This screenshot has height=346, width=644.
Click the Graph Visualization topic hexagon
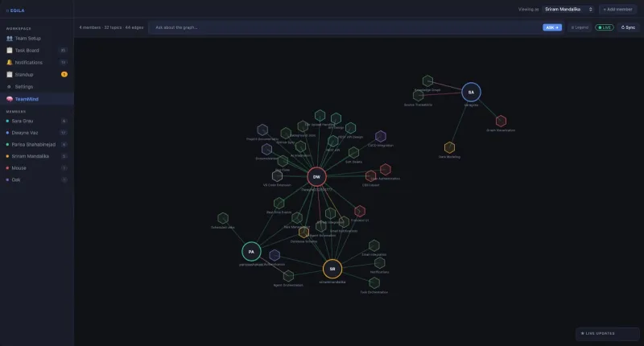(x=501, y=121)
